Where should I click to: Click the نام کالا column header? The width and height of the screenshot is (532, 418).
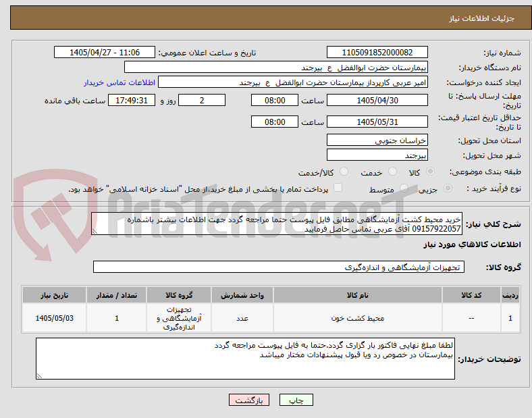(358, 295)
